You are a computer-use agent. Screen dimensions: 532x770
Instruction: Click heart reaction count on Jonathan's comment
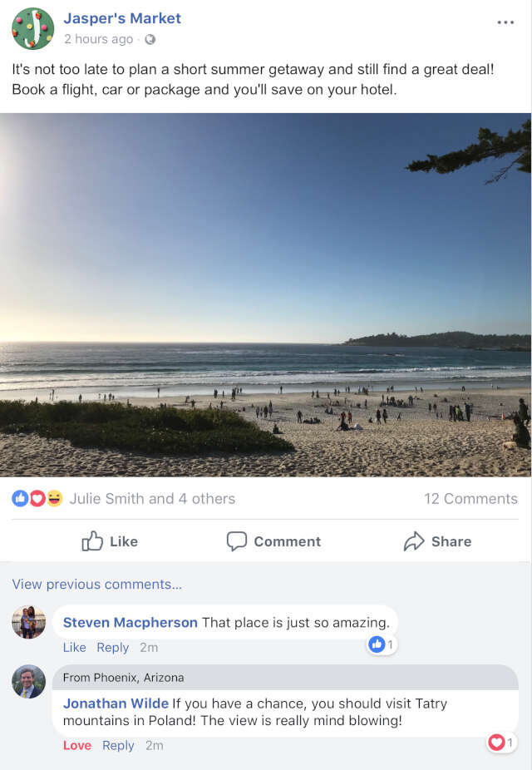[501, 743]
